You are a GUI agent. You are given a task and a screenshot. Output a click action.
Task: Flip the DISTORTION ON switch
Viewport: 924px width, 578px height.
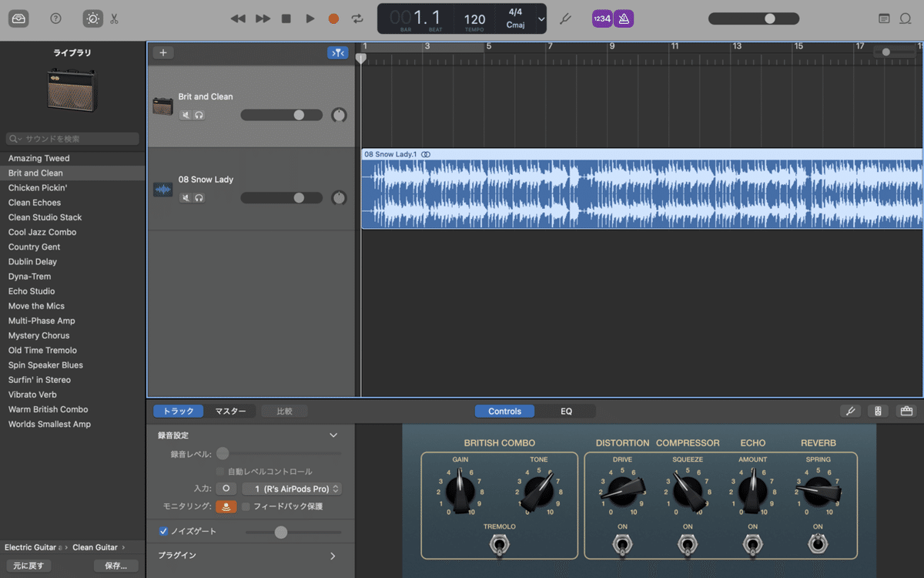coord(622,546)
